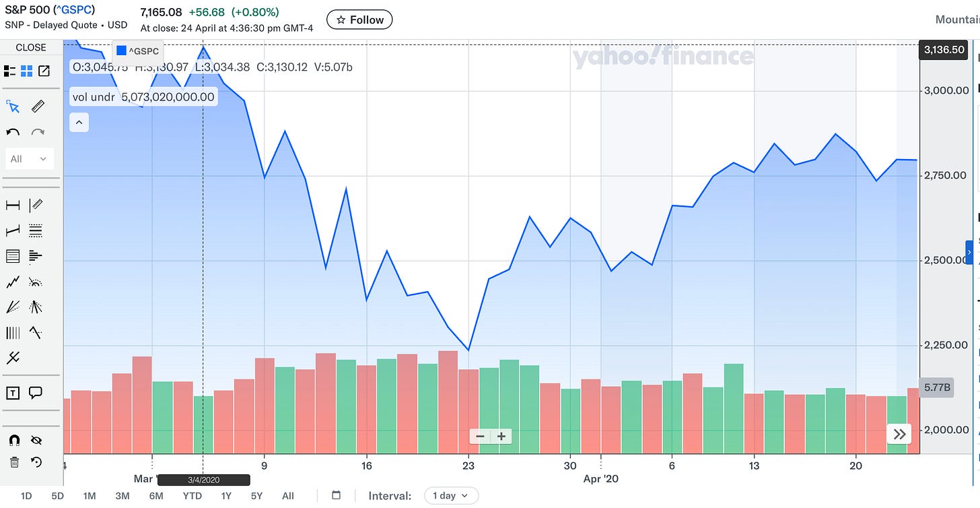Collapse the volume study chevron
Viewport: 980px width, 508px height.
tap(79, 123)
